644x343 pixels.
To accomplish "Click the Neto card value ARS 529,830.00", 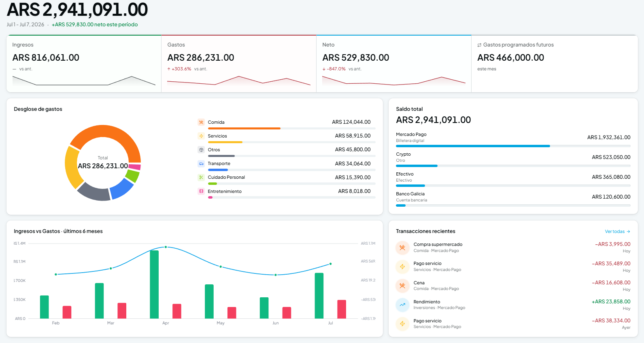I will [355, 57].
